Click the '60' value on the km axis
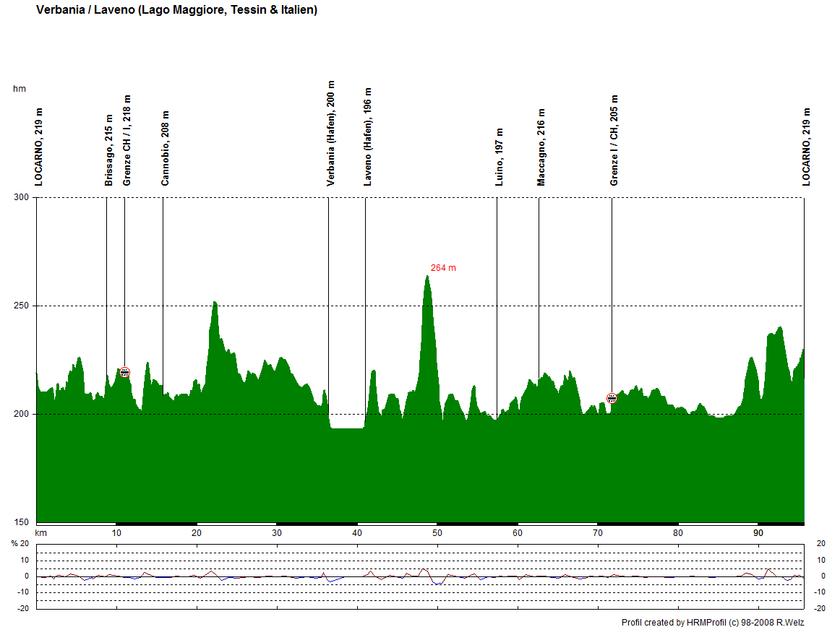 coord(517,533)
